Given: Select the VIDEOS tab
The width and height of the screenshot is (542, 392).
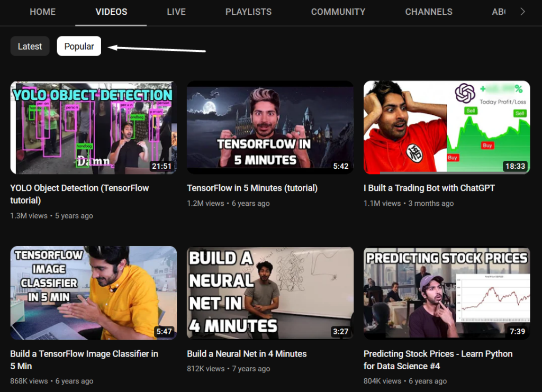Looking at the screenshot, I should [111, 12].
